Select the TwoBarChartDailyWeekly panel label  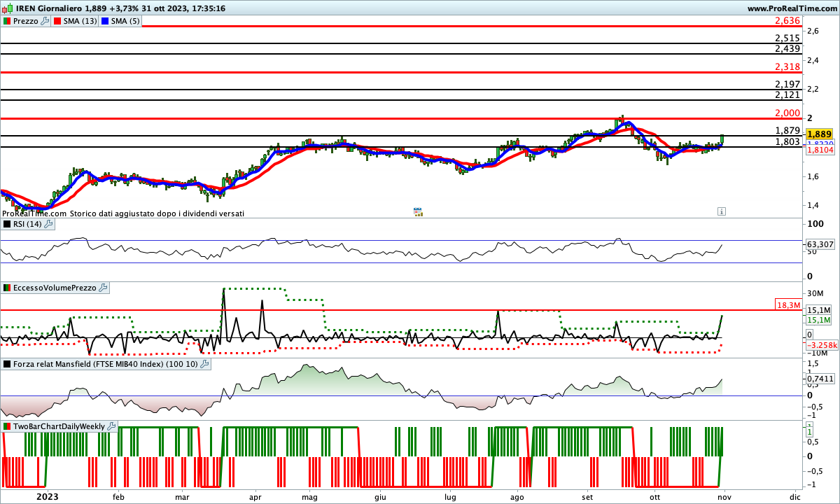[x=59, y=426]
